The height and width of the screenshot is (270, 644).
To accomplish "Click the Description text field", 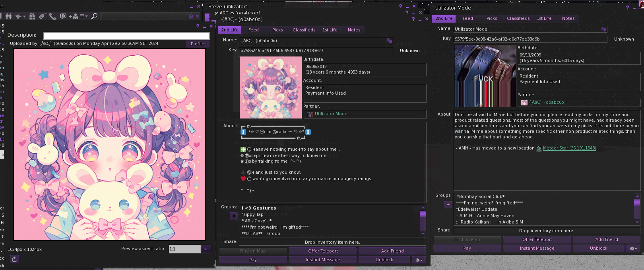I will [126, 36].
